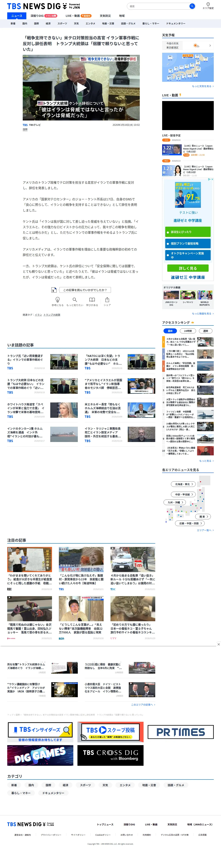Select the 24時間 ranking filter

point(188,331)
